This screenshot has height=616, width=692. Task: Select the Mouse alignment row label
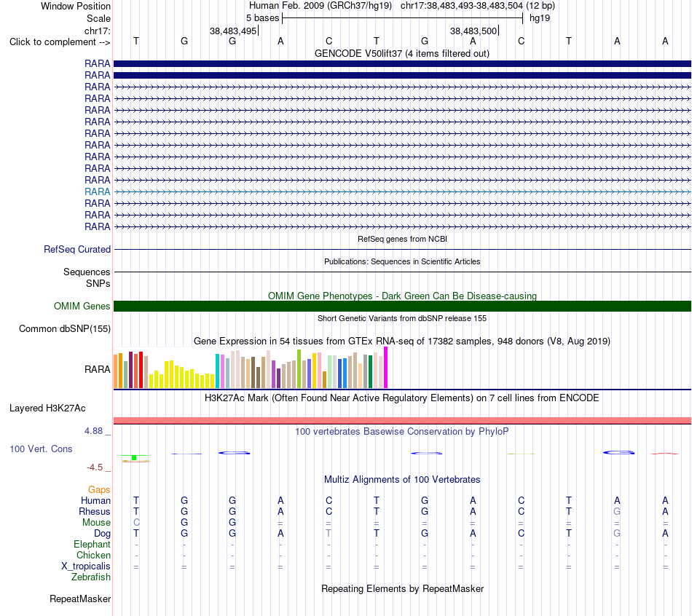[x=96, y=523]
